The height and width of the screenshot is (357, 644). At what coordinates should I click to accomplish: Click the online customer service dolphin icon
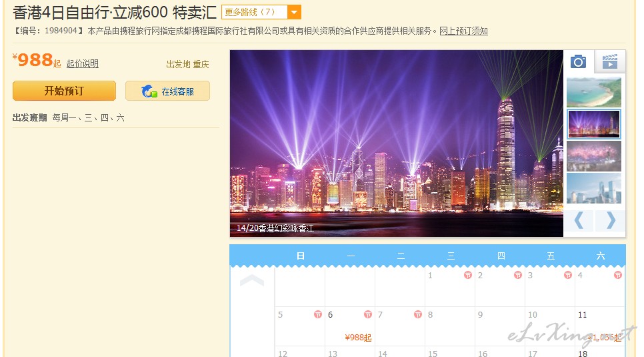pos(149,91)
